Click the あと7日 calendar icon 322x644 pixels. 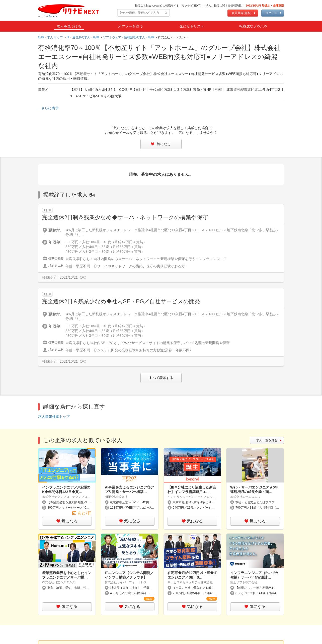[74, 513]
